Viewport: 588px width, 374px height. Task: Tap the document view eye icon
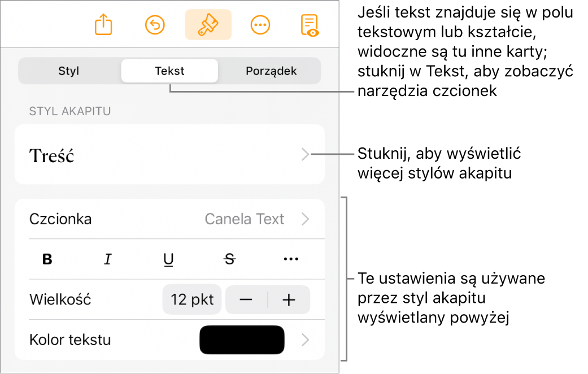click(310, 25)
